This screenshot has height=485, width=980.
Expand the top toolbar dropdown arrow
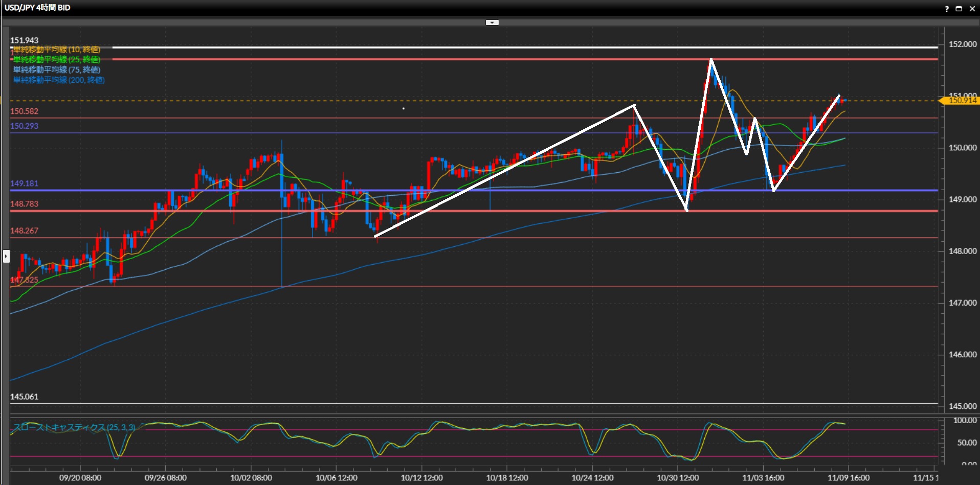click(492, 22)
